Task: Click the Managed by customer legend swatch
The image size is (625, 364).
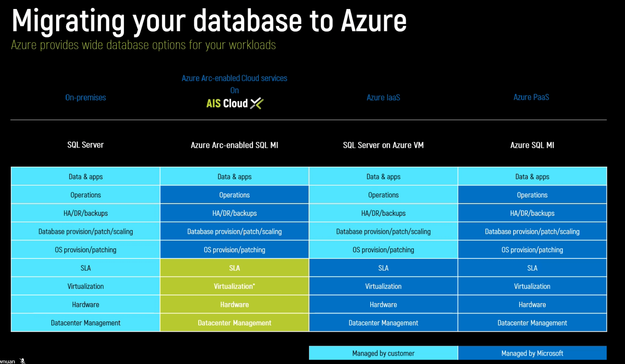Action: [x=383, y=353]
